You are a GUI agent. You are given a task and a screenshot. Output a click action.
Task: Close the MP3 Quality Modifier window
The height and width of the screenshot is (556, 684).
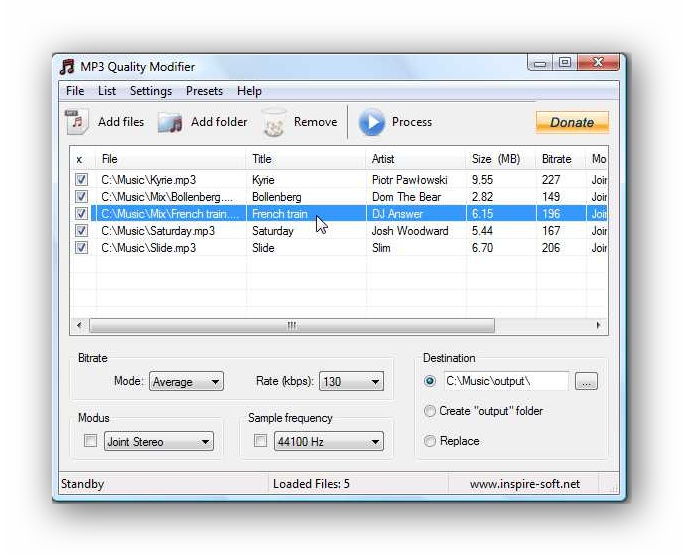[598, 63]
